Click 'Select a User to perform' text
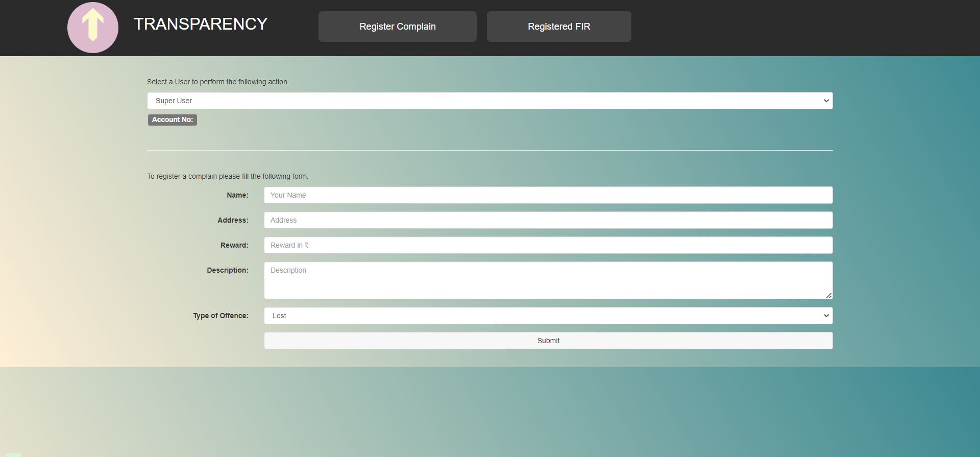 (218, 82)
